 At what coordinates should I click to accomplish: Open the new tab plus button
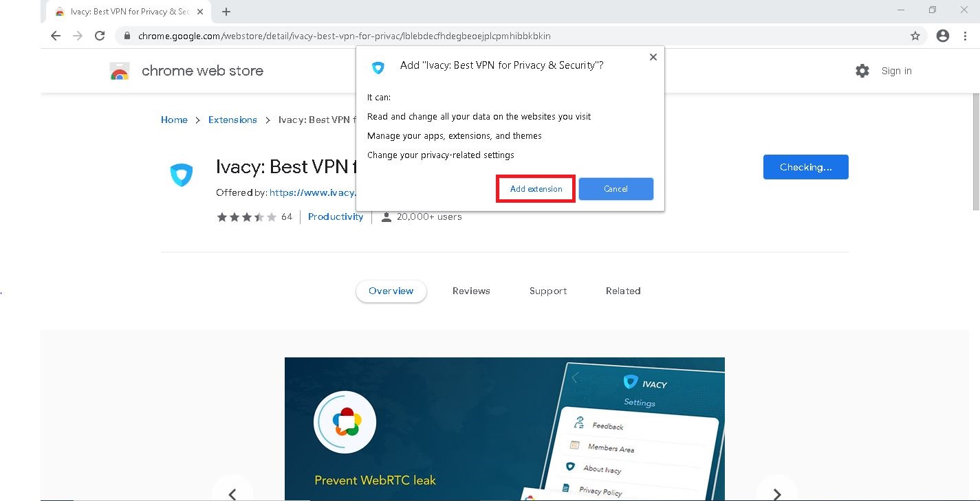click(226, 12)
